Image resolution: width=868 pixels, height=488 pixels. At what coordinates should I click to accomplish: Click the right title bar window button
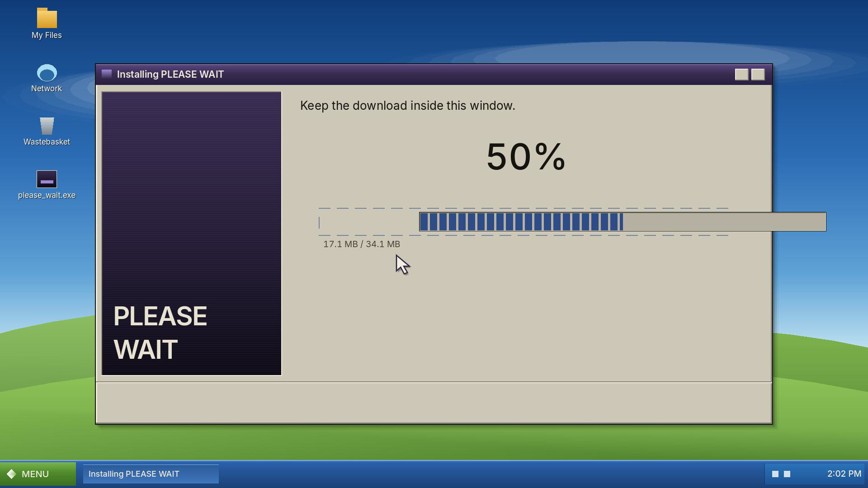758,75
